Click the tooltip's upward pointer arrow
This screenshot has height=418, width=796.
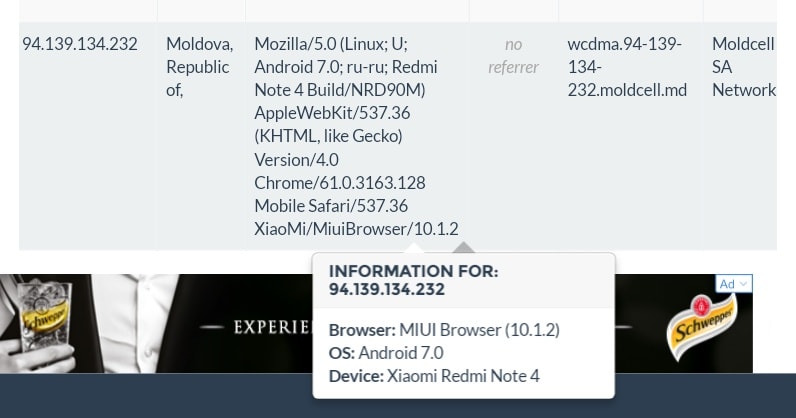coord(464,247)
